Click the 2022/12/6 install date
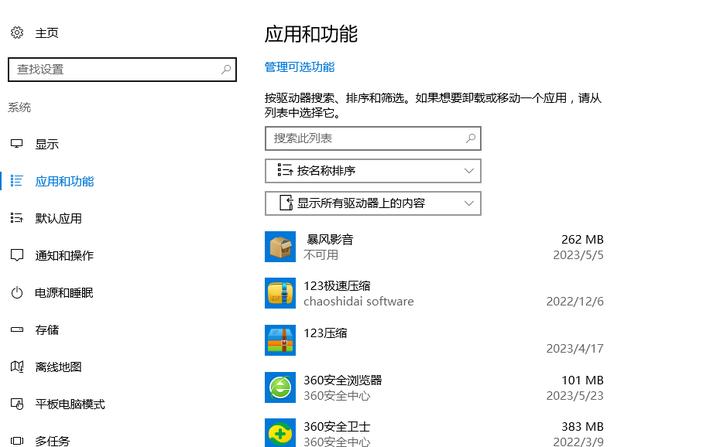 point(575,301)
